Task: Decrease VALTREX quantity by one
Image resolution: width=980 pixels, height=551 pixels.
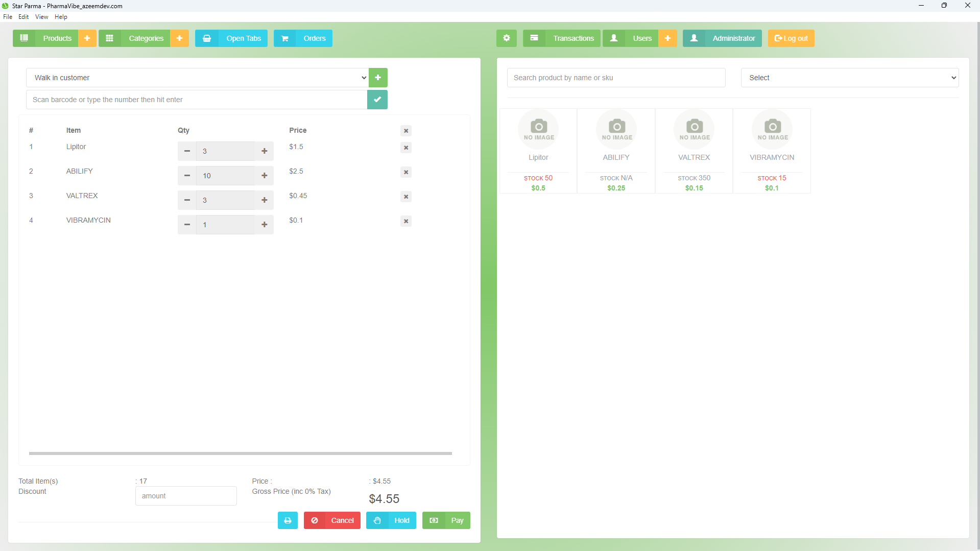Action: pos(187,200)
